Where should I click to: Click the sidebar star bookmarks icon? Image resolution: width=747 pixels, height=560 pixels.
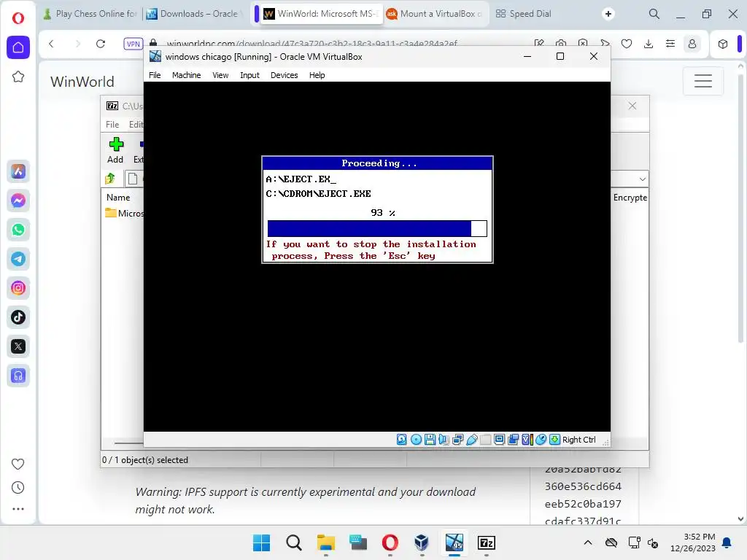coord(18,77)
